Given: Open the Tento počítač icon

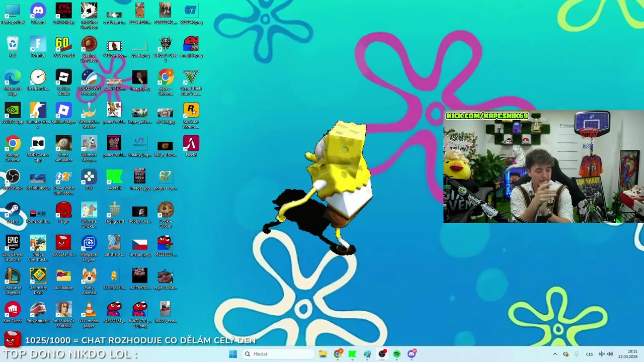Looking at the screenshot, I should coord(13,14).
